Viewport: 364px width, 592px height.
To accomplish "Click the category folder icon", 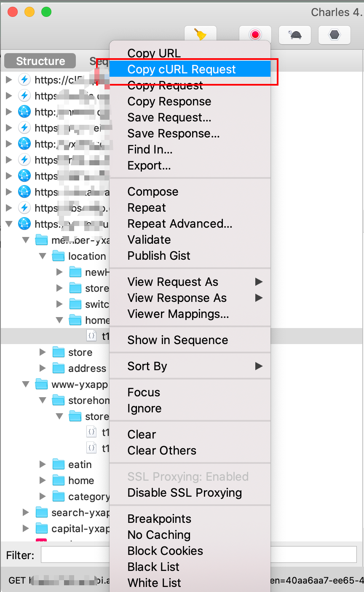I will tap(58, 497).
